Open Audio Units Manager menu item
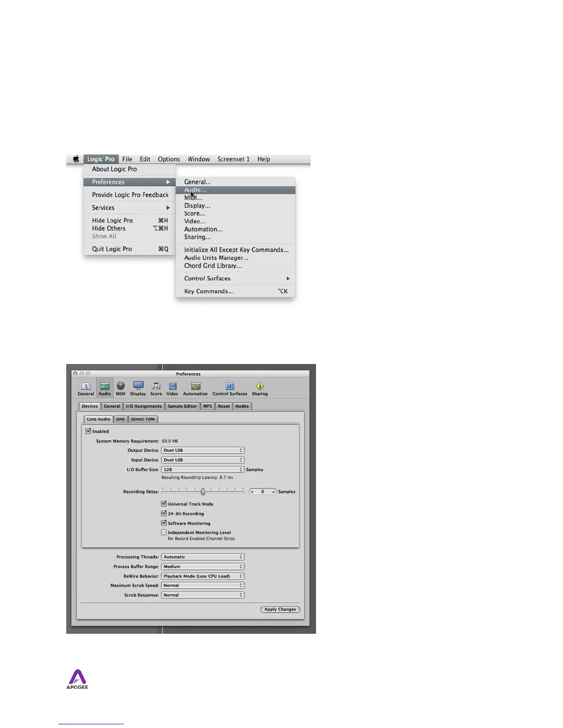The image size is (563, 728). pyautogui.click(x=236, y=258)
